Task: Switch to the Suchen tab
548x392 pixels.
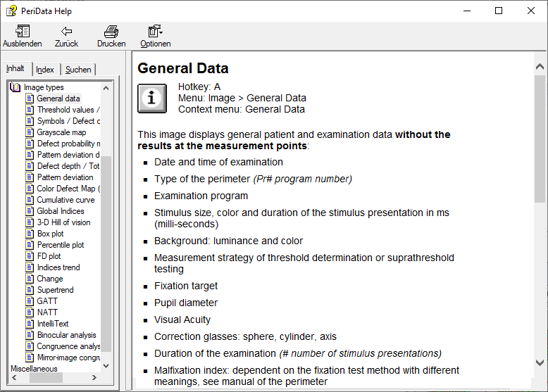Action: [x=78, y=70]
